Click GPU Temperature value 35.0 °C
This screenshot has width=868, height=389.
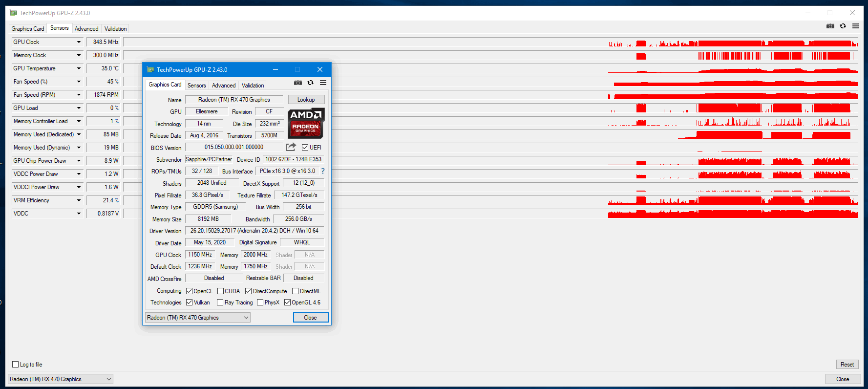pos(104,68)
